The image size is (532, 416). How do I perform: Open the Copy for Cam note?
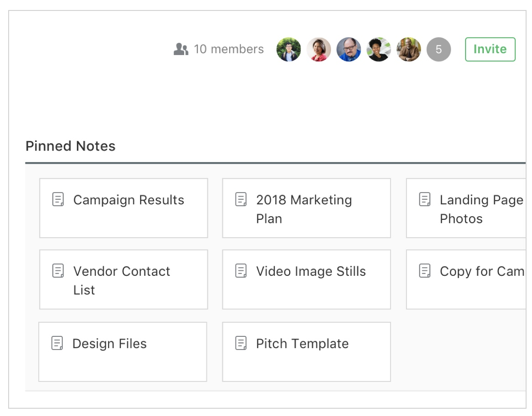point(466,279)
